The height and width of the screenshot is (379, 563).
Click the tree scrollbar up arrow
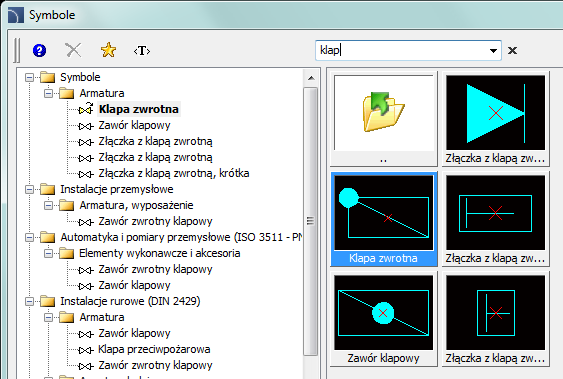point(311,78)
